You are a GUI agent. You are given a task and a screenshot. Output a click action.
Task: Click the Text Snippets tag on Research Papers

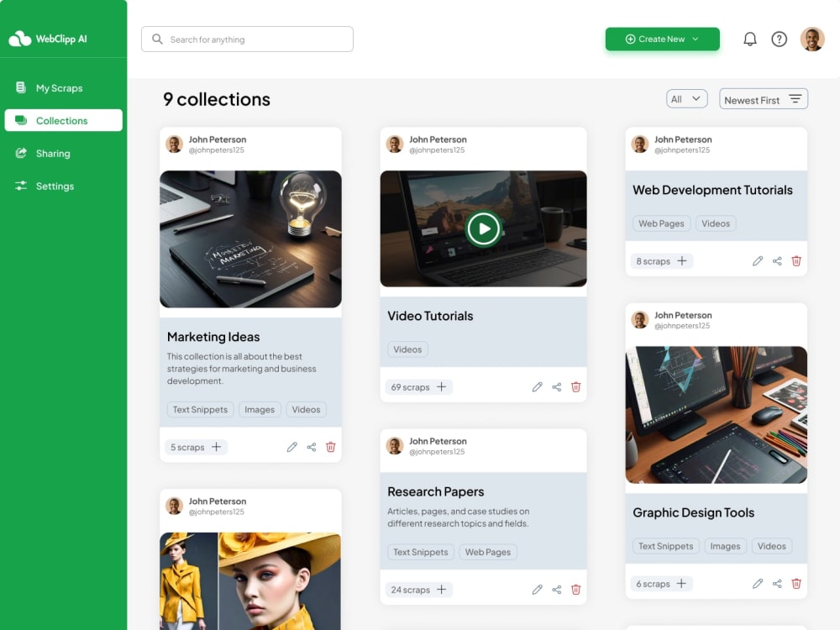[x=421, y=552]
